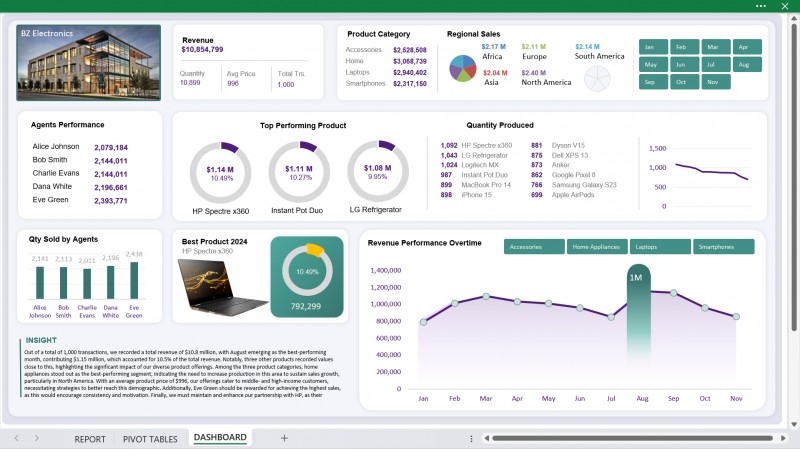Click the vertical scrollbar down arrow
The image size is (800, 449).
tap(794, 425)
